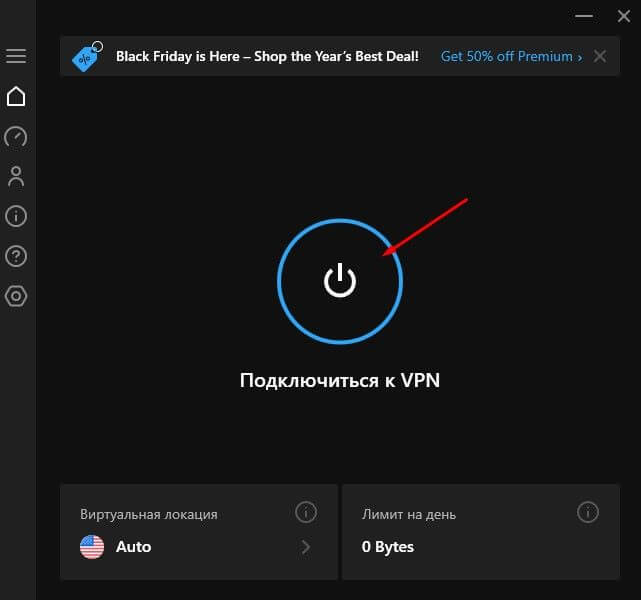Click the 0 Bytes daily limit value
The height and width of the screenshot is (600, 641).
pos(388,547)
